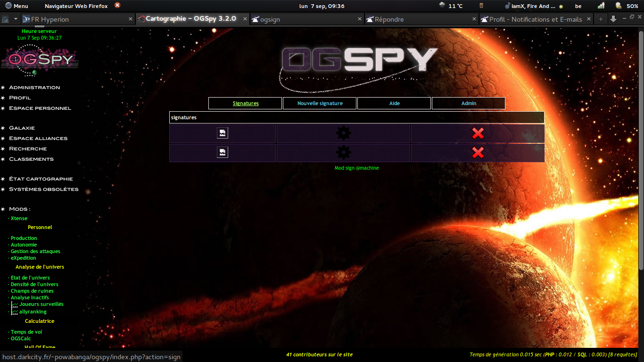The height and width of the screenshot is (362, 644).
Task: Open État cartographie in the sidebar
Action: click(41, 179)
